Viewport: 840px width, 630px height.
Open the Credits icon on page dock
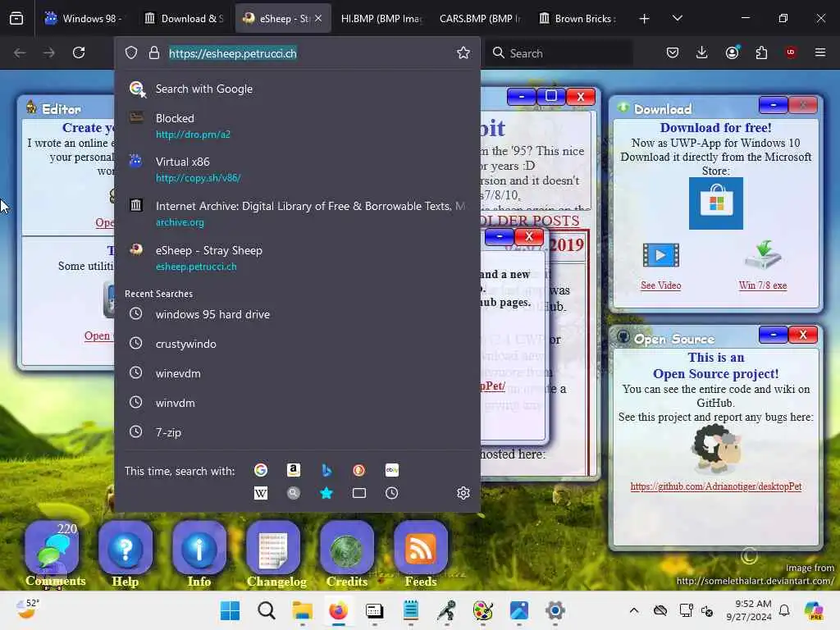[x=347, y=547]
